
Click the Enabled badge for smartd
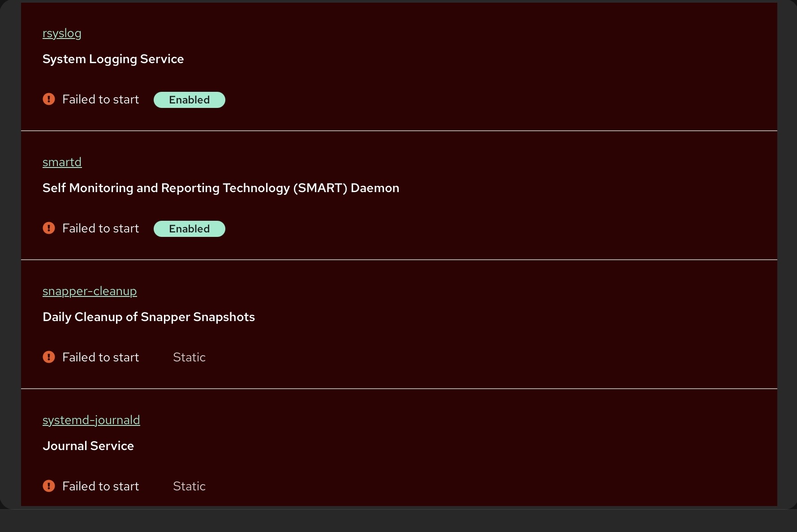pyautogui.click(x=189, y=229)
